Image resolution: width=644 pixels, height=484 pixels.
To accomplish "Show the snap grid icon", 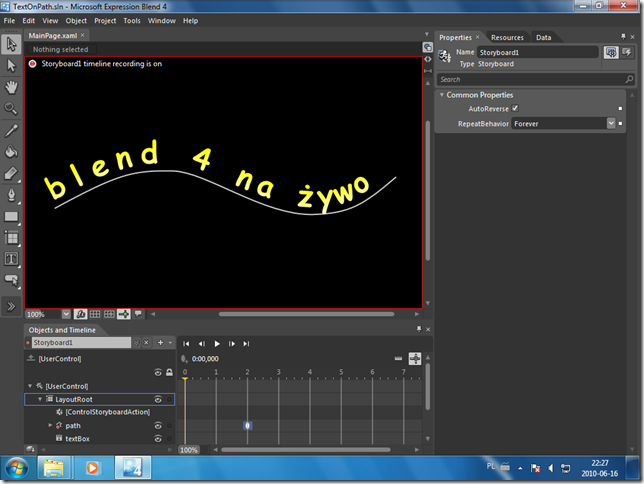I will click(95, 314).
